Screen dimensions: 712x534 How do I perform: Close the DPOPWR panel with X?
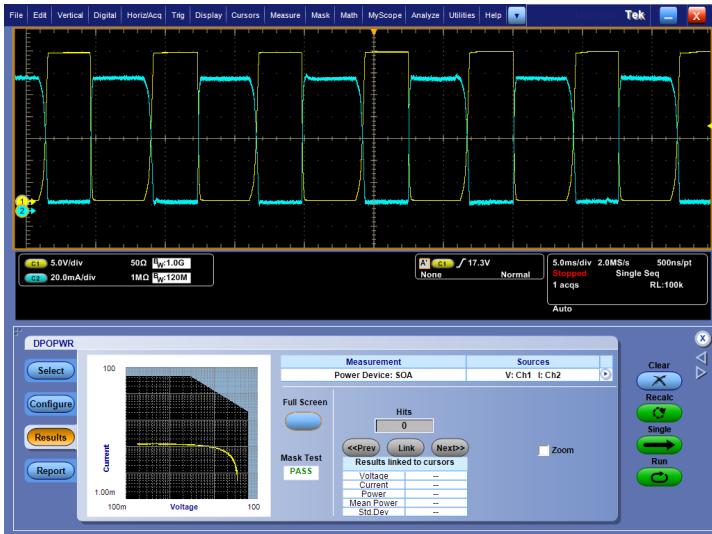702,338
